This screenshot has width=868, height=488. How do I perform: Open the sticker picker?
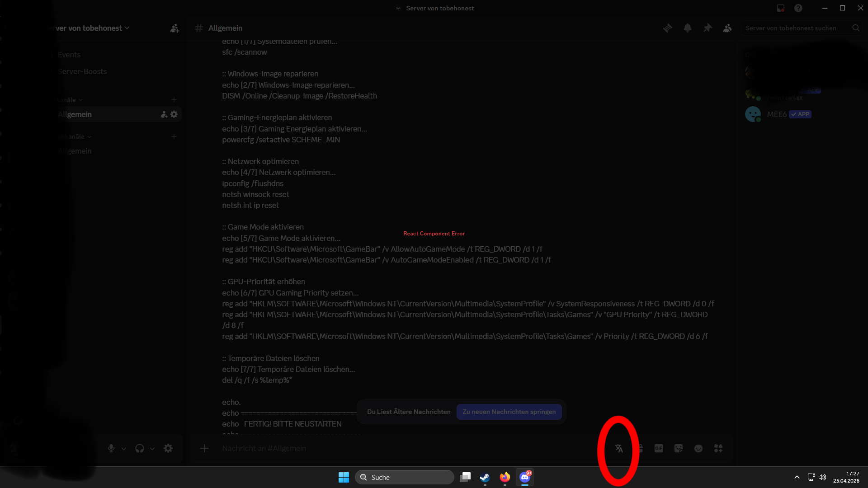pos(679,448)
